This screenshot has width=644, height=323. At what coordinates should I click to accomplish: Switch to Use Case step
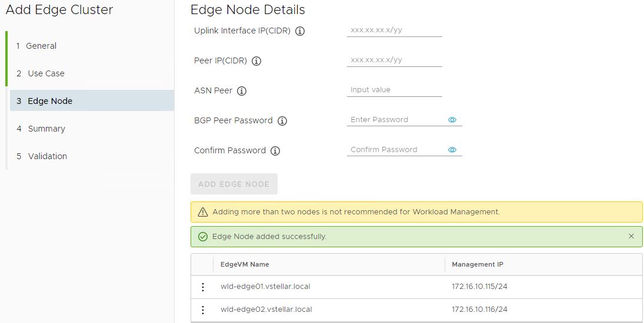[x=46, y=73]
